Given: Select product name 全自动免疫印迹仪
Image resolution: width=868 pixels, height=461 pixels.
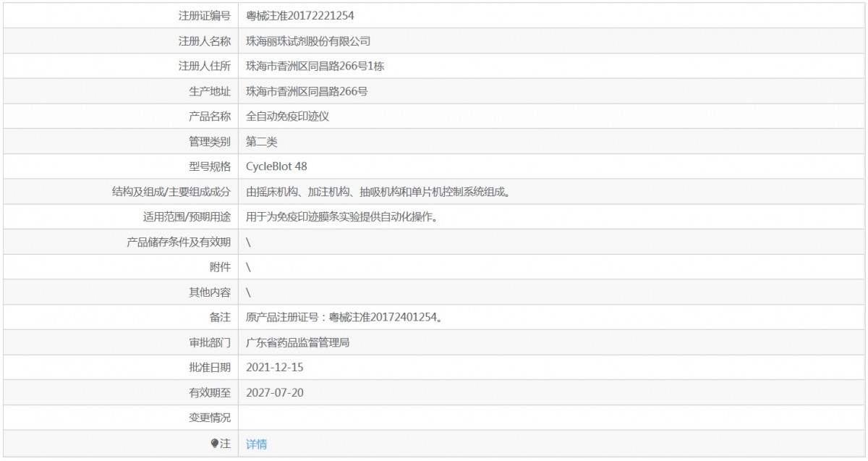Looking at the screenshot, I should (288, 117).
